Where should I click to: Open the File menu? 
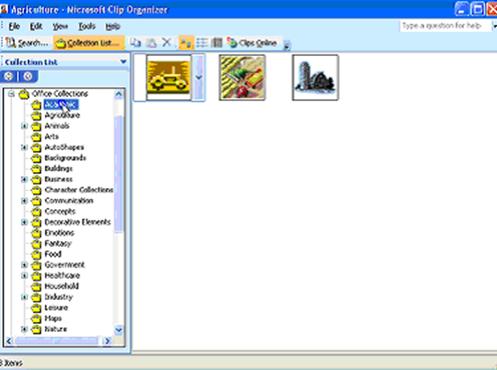coord(14,26)
